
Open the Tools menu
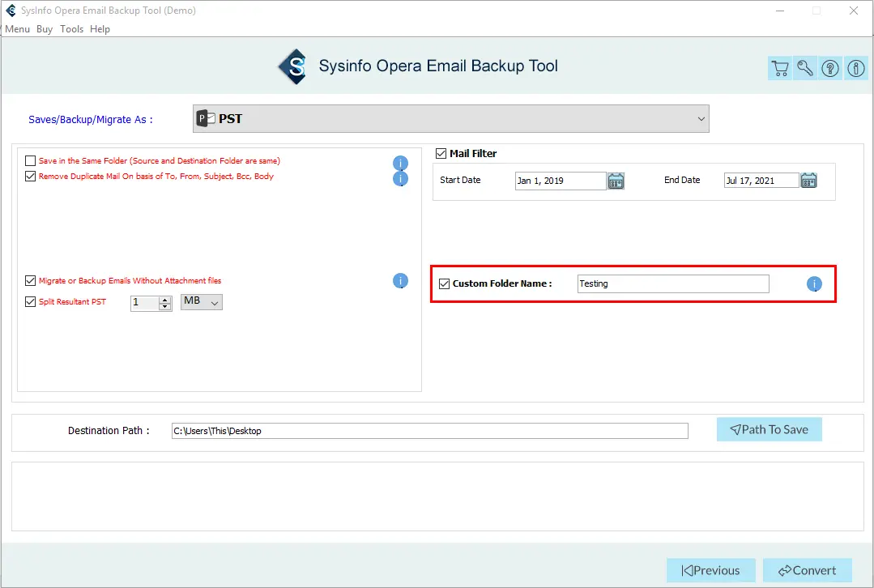tap(71, 29)
